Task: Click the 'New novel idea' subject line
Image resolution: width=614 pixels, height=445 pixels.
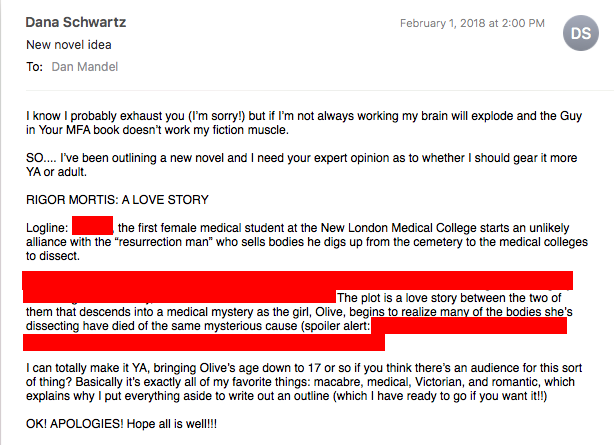Action: coord(69,45)
